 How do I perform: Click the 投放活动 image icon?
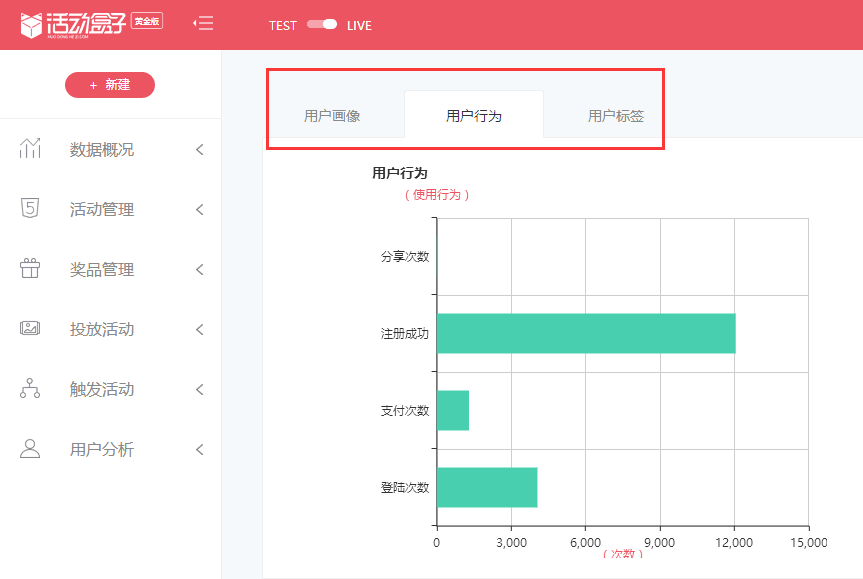[x=30, y=329]
